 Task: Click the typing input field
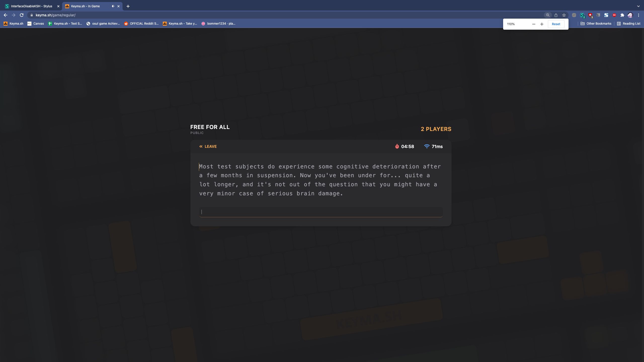pos(321,212)
